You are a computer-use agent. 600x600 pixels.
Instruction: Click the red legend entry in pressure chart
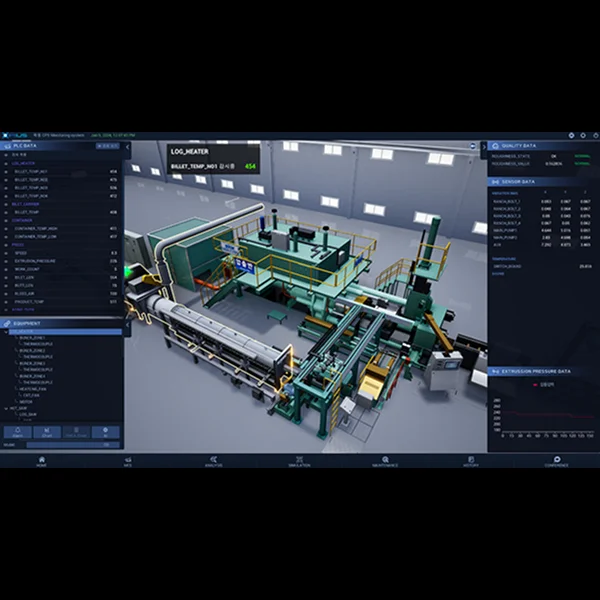[543, 385]
